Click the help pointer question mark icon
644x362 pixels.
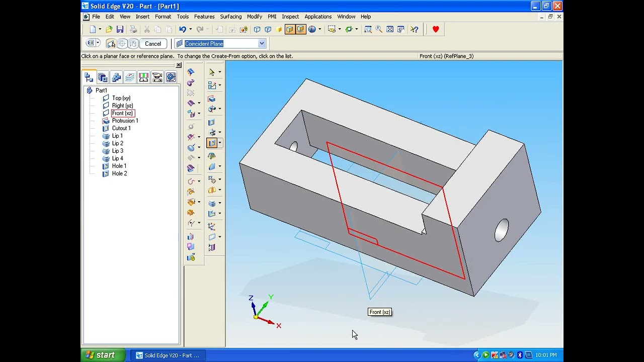pos(414,29)
